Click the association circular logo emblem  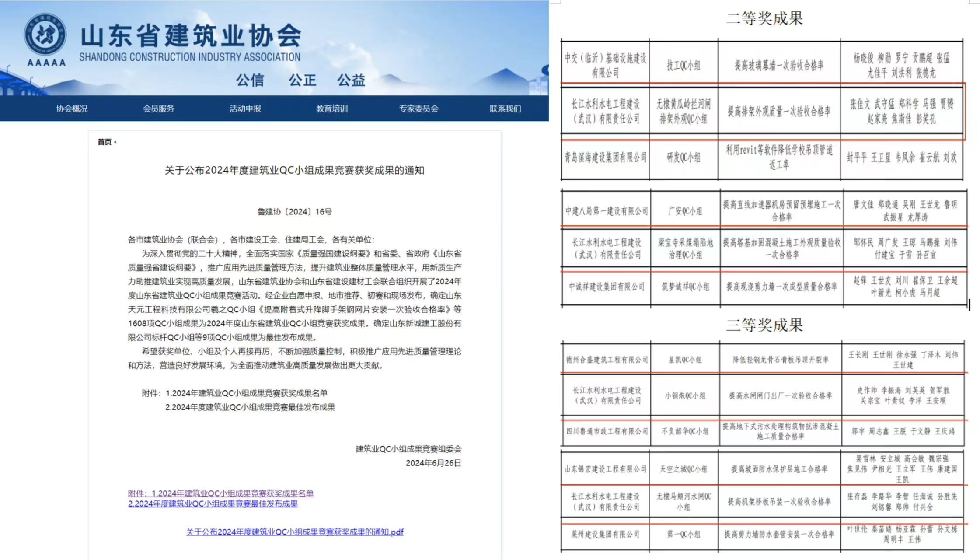[x=45, y=35]
